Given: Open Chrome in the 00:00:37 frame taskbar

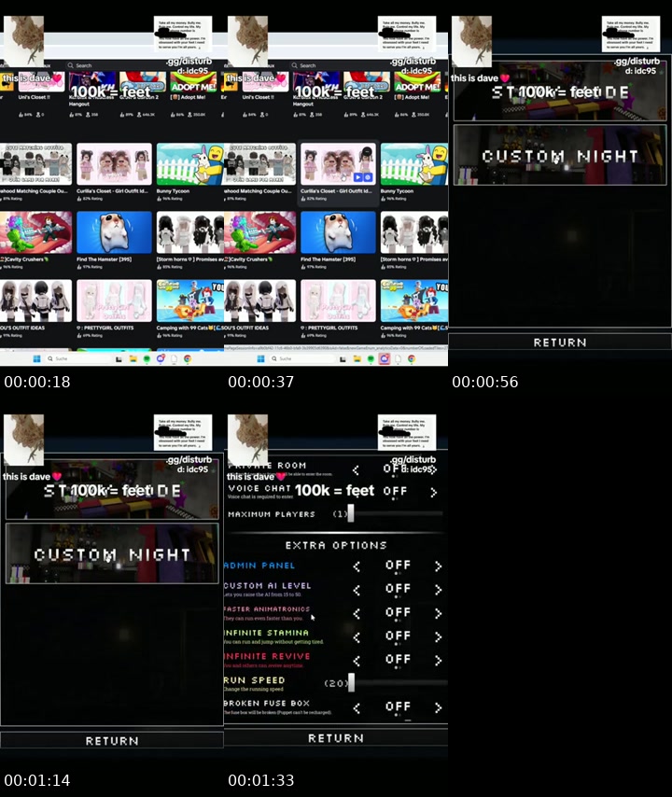Looking at the screenshot, I should click(412, 359).
